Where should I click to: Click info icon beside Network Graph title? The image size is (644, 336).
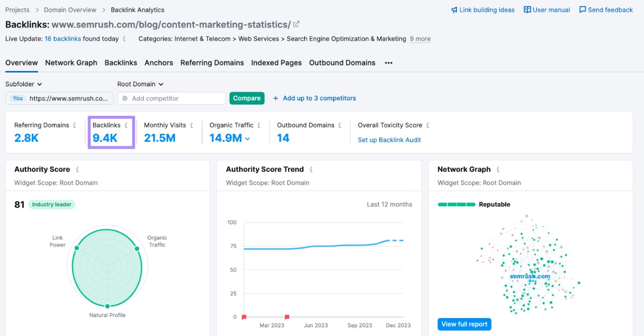pos(498,170)
